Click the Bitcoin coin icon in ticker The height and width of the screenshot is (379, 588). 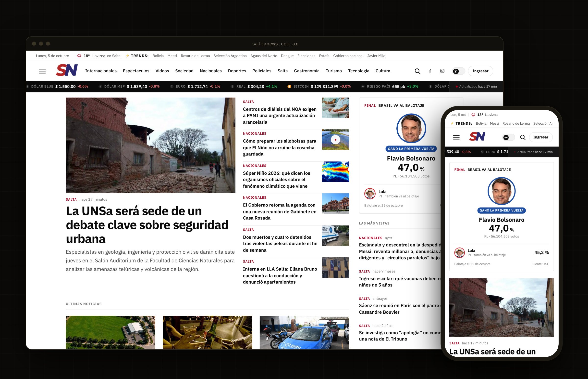coord(289,86)
